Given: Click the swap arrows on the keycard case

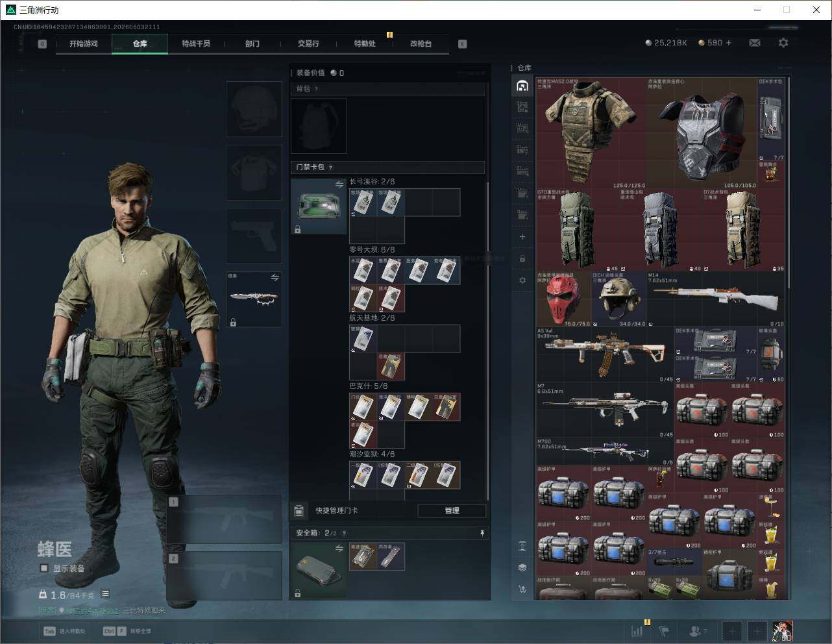Looking at the screenshot, I should point(339,185).
